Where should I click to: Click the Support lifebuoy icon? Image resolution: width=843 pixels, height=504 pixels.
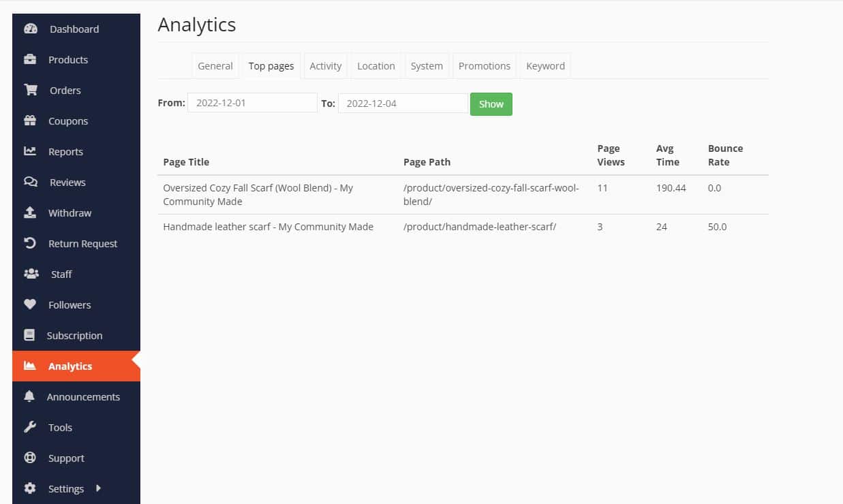[30, 458]
